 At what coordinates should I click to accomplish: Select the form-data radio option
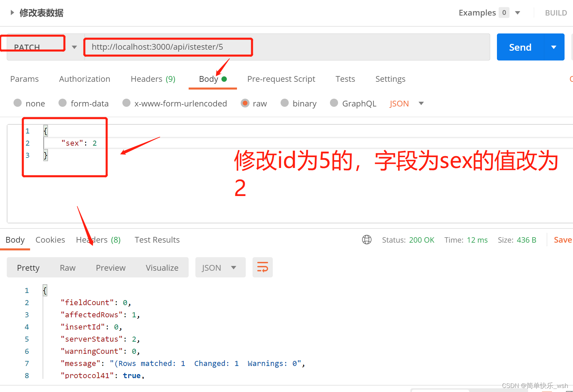tap(63, 103)
